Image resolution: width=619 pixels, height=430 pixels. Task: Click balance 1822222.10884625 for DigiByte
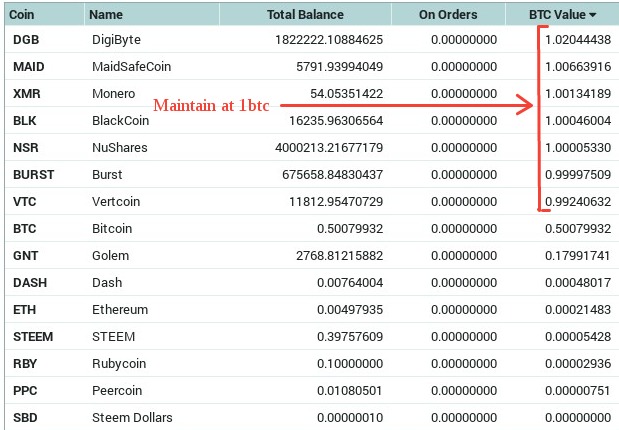tap(329, 39)
